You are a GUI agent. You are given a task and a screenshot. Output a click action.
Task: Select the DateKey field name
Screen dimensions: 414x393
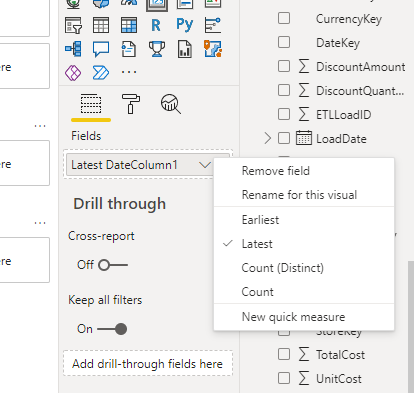pyautogui.click(x=338, y=43)
